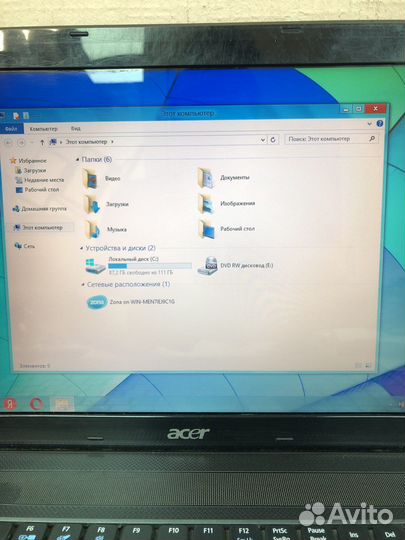Open the help question mark icon
Screen dimensions: 405x540
point(380,123)
